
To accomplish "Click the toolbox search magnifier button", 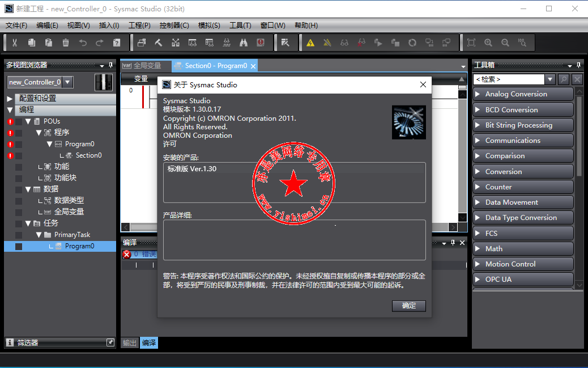I will 563,79.
